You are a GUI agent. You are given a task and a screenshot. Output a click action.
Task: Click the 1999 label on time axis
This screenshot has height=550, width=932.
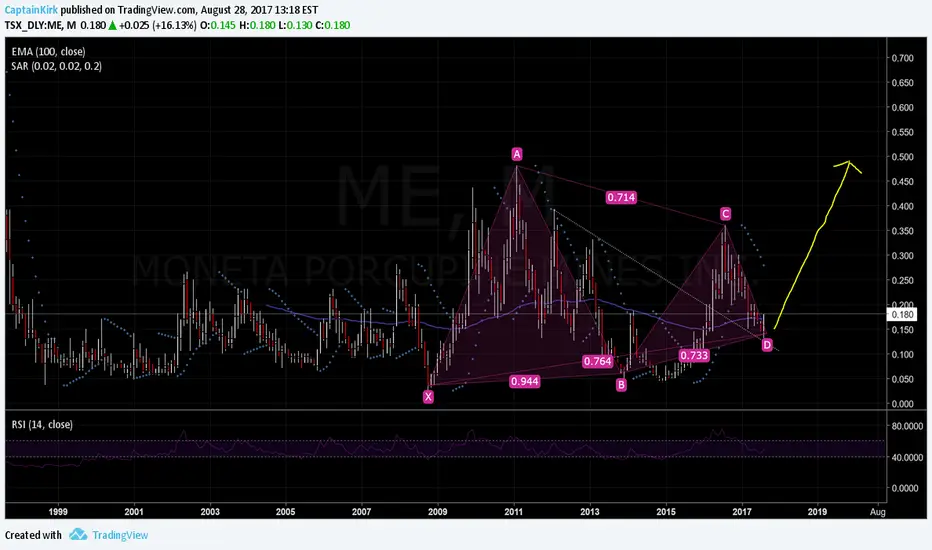tap(58, 511)
